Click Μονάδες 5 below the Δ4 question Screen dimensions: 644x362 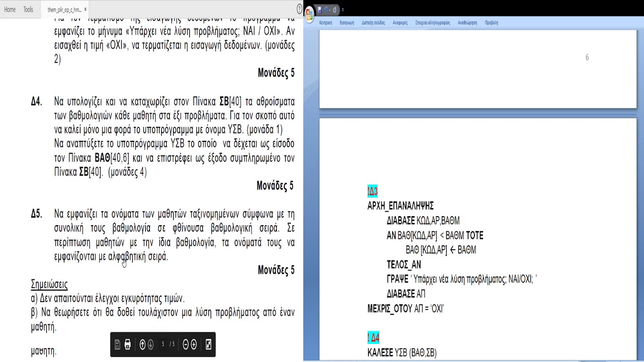pyautogui.click(x=275, y=186)
